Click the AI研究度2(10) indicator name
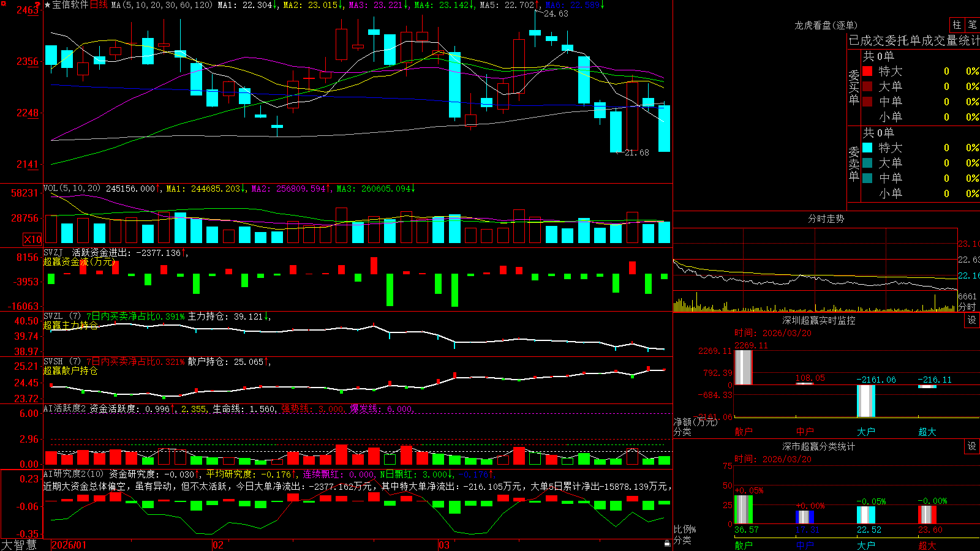The height and width of the screenshot is (551, 980). click(74, 474)
